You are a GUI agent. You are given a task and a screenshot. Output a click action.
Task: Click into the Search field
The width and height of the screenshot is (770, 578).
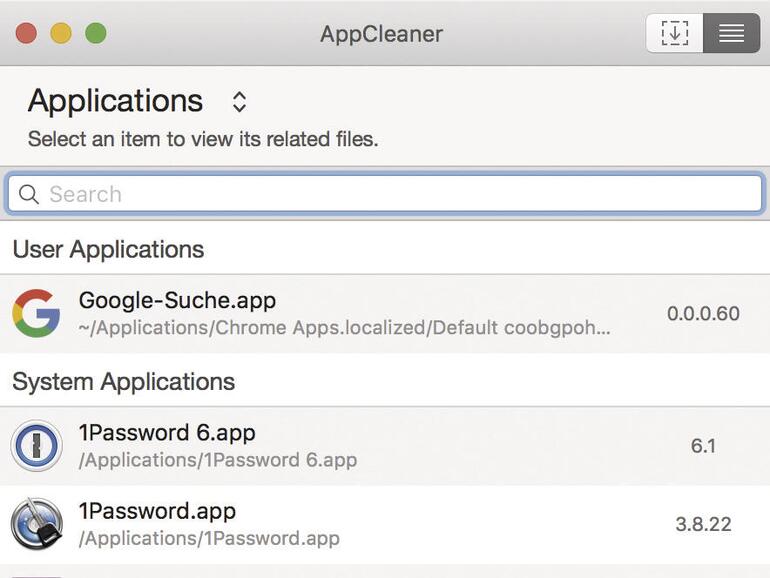pyautogui.click(x=400, y=194)
